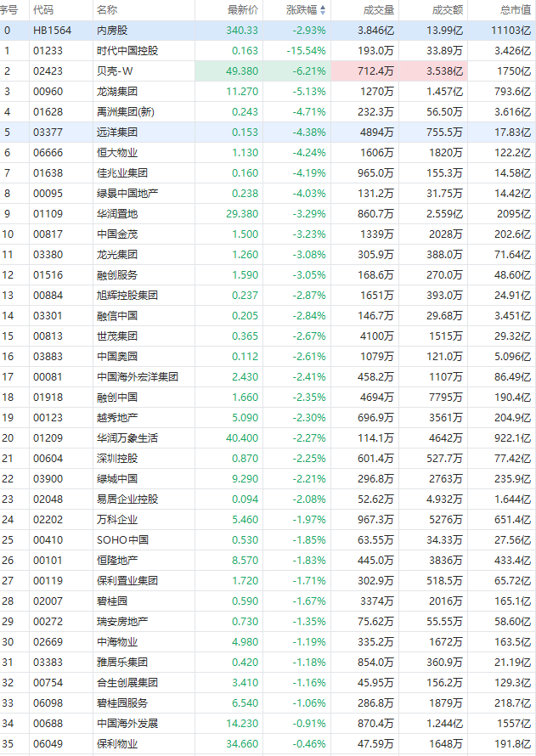Image resolution: width=536 pixels, height=756 pixels.
Task: Open 合生创展集团 stock
Action: click(127, 683)
